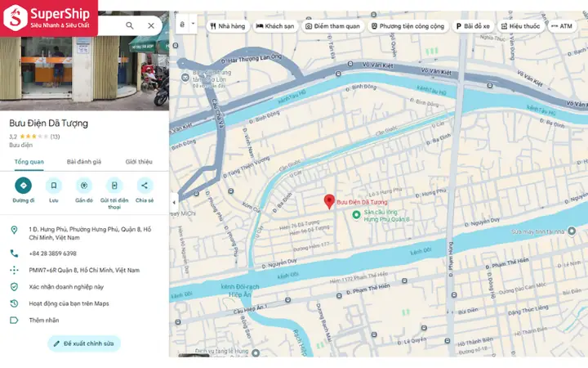Click Xác nhận doanh nghiệp này link

(66, 287)
